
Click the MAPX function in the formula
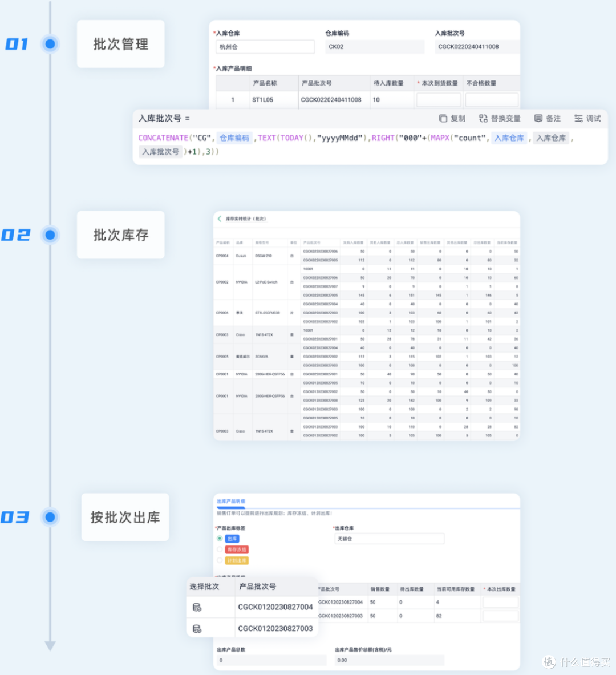(x=440, y=138)
